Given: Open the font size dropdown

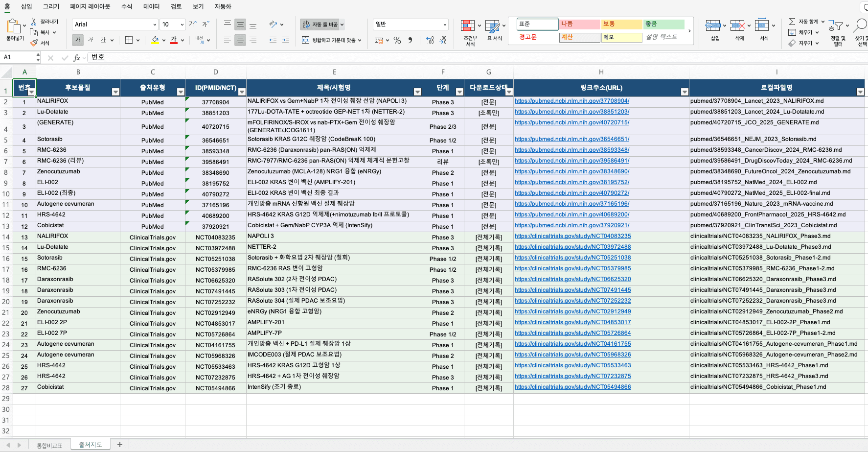Looking at the screenshot, I should tap(182, 24).
